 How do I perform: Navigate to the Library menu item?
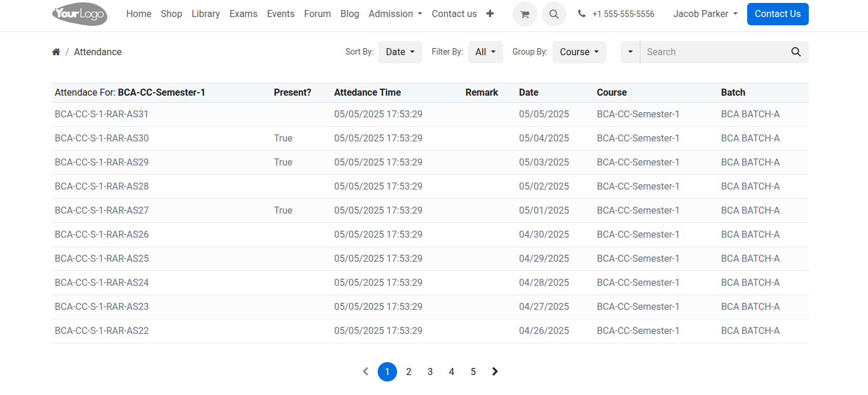[x=205, y=14]
